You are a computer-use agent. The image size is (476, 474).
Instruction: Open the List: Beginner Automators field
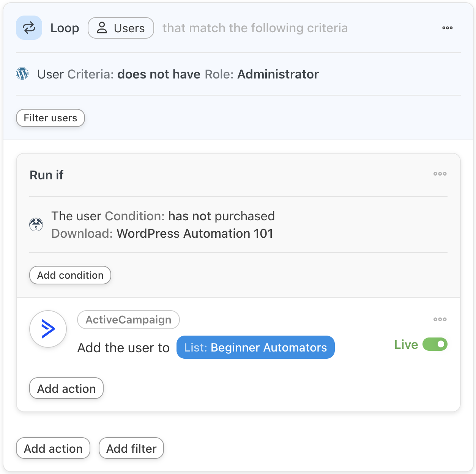tap(255, 347)
